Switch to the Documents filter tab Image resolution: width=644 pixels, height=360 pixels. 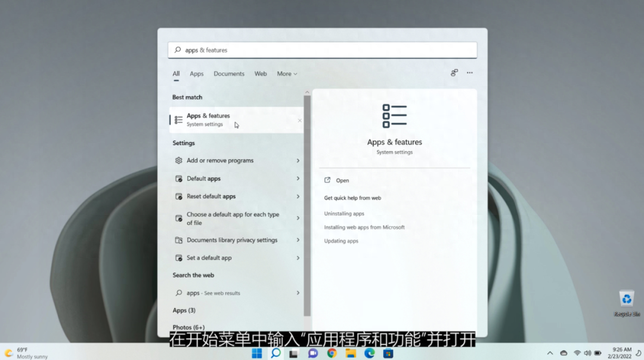(229, 74)
